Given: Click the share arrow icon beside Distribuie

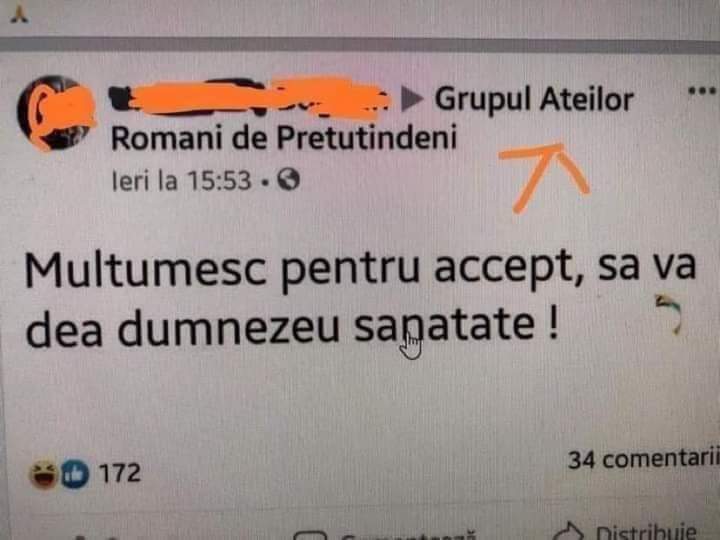Looking at the screenshot, I should [568, 532].
